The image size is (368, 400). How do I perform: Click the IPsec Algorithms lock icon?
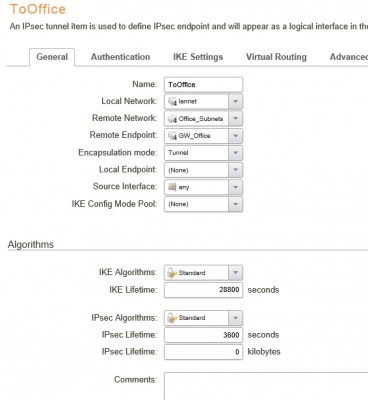pos(172,318)
